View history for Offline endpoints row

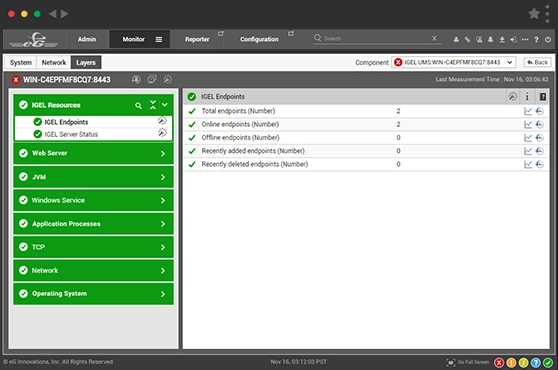pyautogui.click(x=539, y=138)
